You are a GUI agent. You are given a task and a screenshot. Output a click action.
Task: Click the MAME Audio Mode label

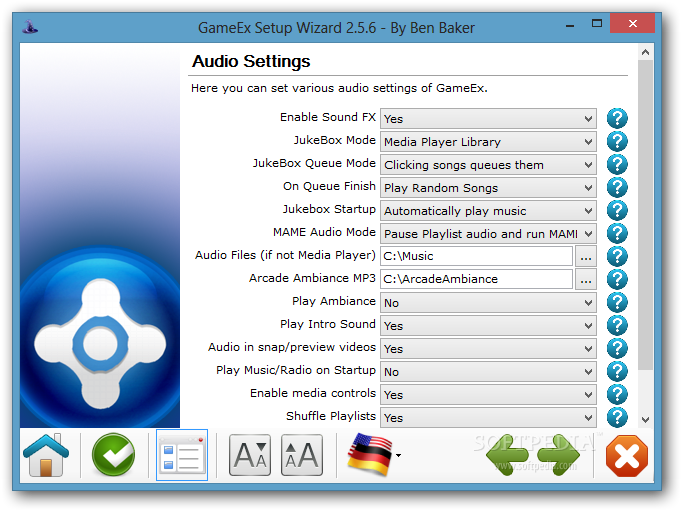pos(324,232)
